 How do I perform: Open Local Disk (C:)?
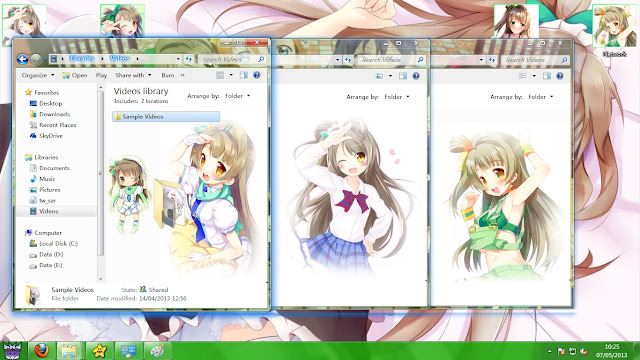[53, 244]
